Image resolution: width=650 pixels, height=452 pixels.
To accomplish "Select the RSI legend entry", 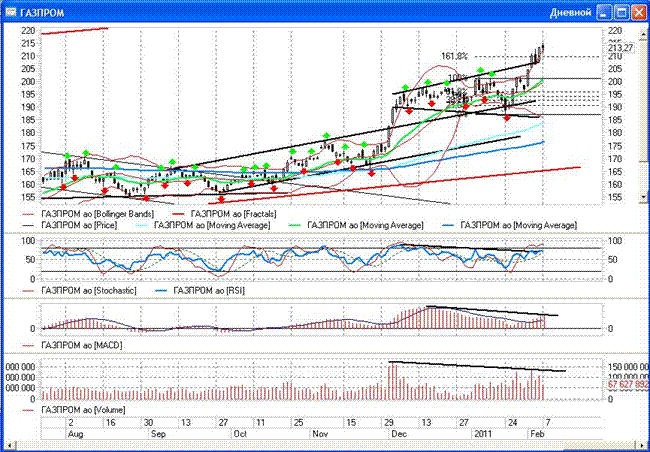I will coord(199,291).
